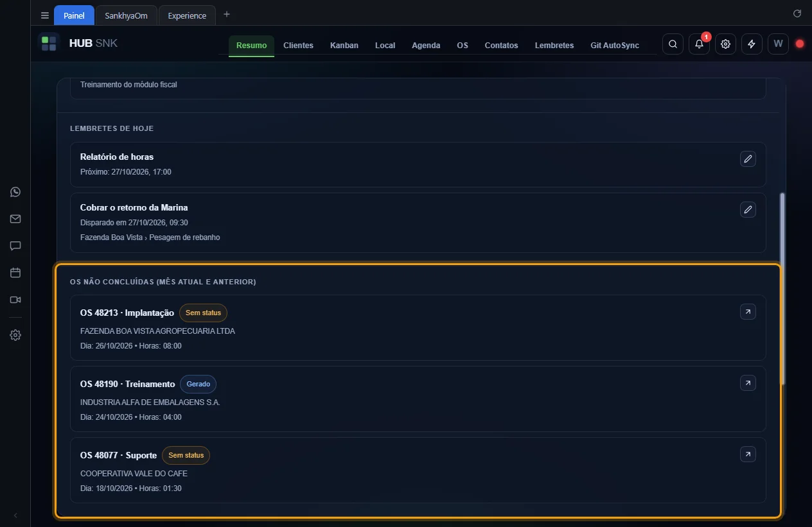
Task: Click the vertical scrollbar thumb of the panel
Action: click(782, 289)
